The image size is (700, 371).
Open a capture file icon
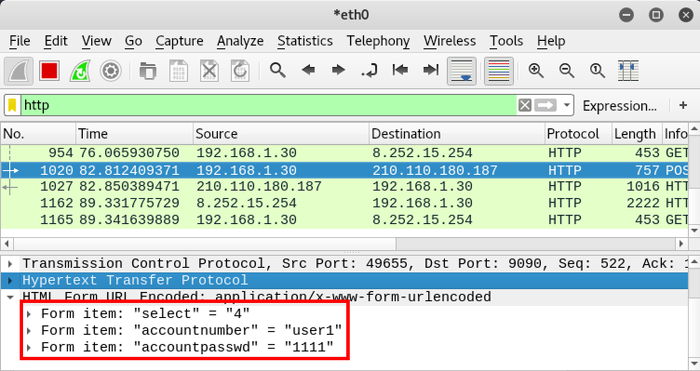point(148,71)
